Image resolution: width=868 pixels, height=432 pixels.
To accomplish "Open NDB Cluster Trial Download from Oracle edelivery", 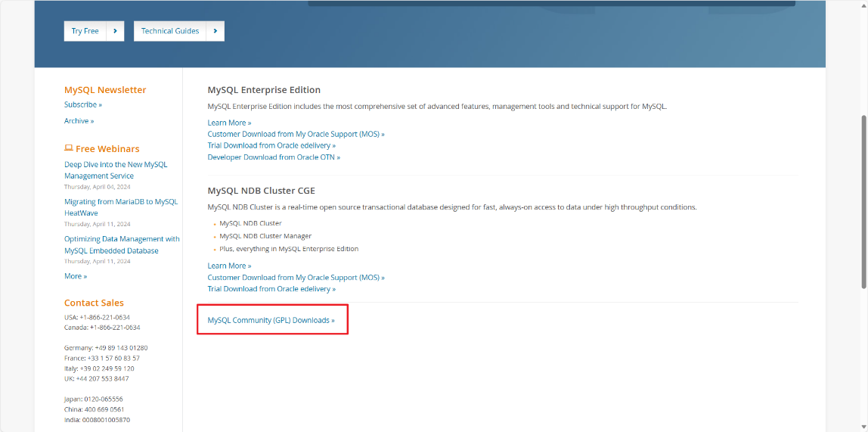I will (x=271, y=289).
